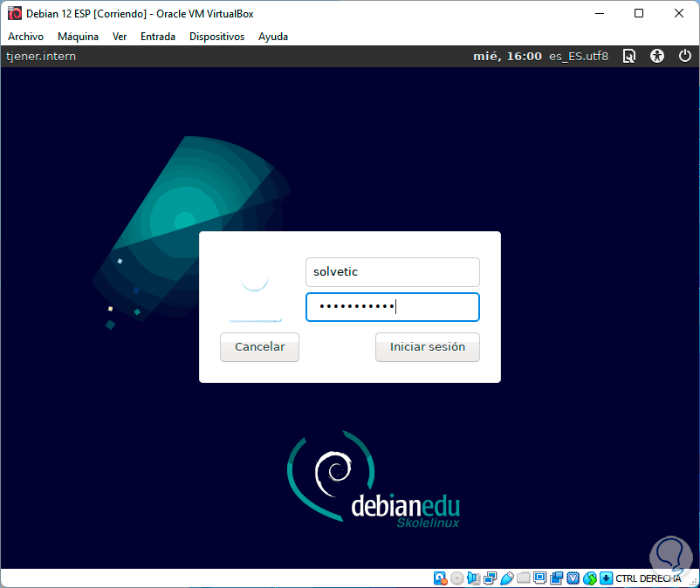Open the Ayuda menu
This screenshot has height=588, width=700.
pyautogui.click(x=273, y=37)
